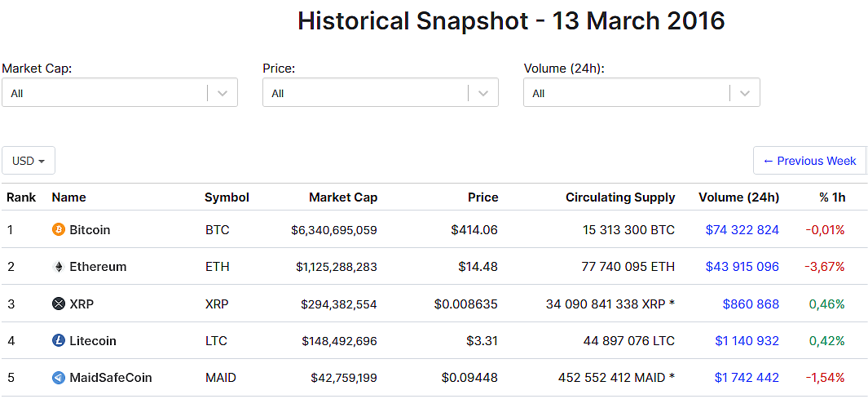Select Bitcoin market cap $6,340,695,059
The width and height of the screenshot is (868, 399).
click(334, 229)
